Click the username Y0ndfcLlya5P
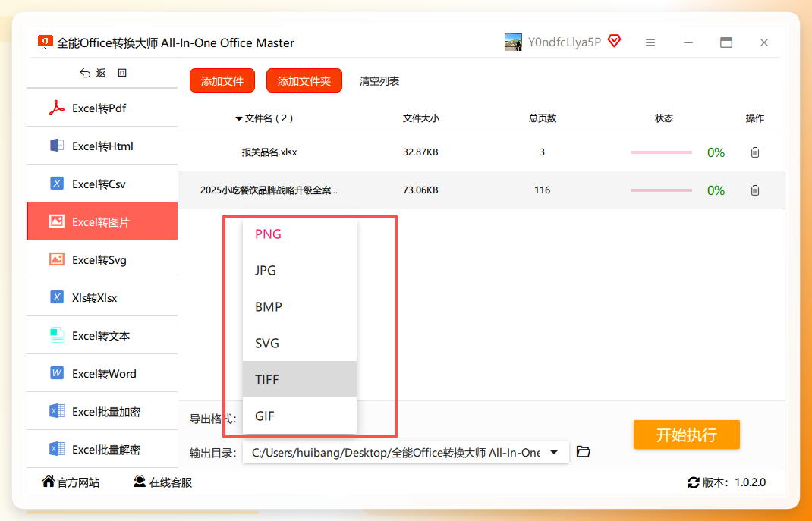This screenshot has width=812, height=521. coord(565,42)
